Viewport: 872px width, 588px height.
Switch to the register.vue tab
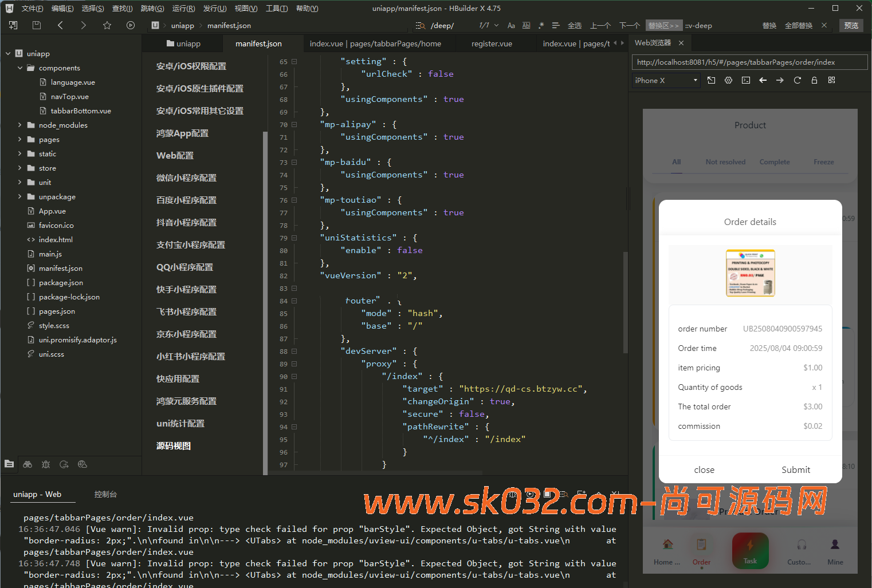[492, 44]
